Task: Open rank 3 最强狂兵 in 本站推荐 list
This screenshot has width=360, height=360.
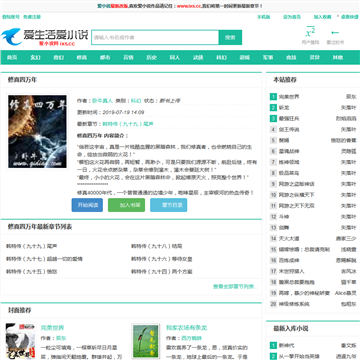Action: pyautogui.click(x=289, y=118)
